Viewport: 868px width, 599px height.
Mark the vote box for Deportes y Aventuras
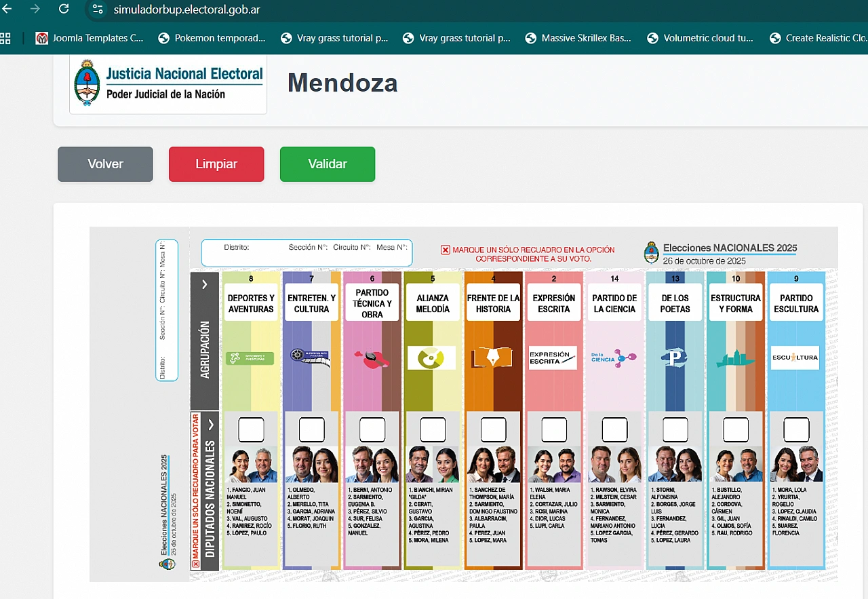click(251, 430)
